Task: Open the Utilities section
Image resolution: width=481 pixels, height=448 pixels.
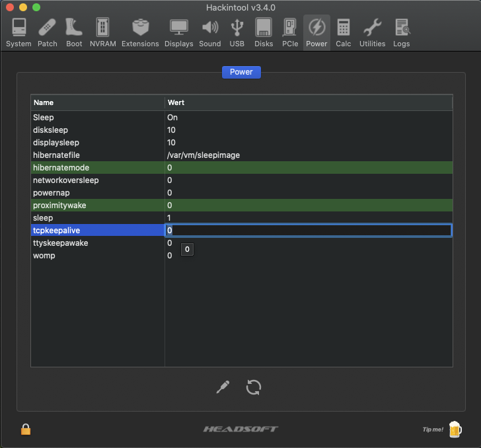Action: (x=372, y=33)
